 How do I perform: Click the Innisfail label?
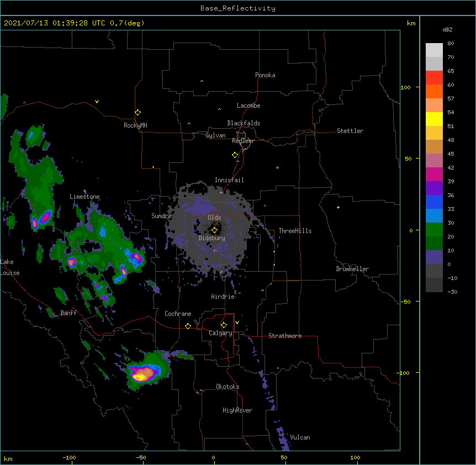click(x=229, y=180)
